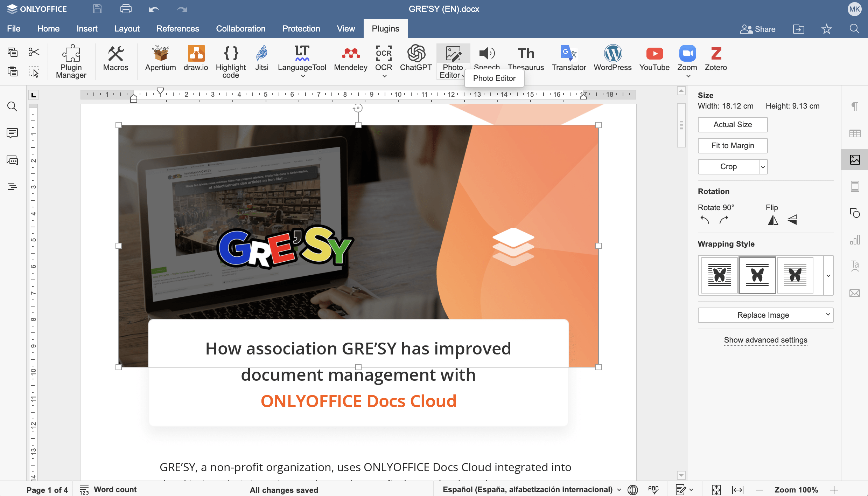Image resolution: width=868 pixels, height=496 pixels.
Task: Click the zoom in plus button
Action: pyautogui.click(x=834, y=490)
